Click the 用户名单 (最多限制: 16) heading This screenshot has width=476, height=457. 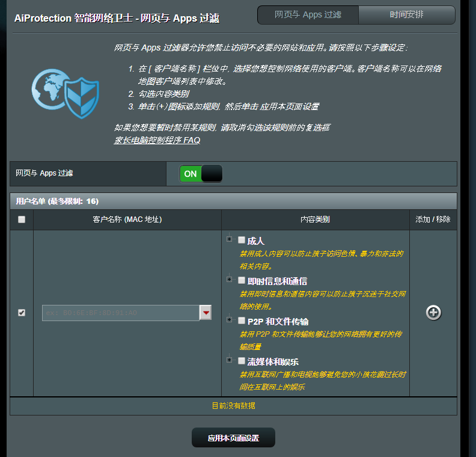click(57, 201)
